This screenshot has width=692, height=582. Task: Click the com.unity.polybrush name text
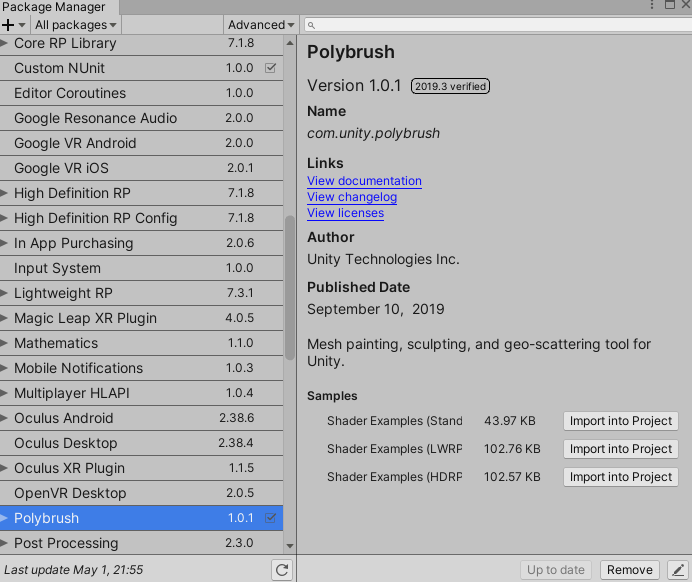pyautogui.click(x=373, y=133)
